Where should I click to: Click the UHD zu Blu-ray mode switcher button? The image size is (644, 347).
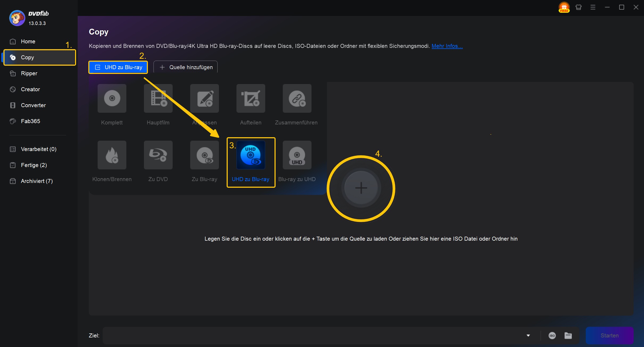pos(118,67)
